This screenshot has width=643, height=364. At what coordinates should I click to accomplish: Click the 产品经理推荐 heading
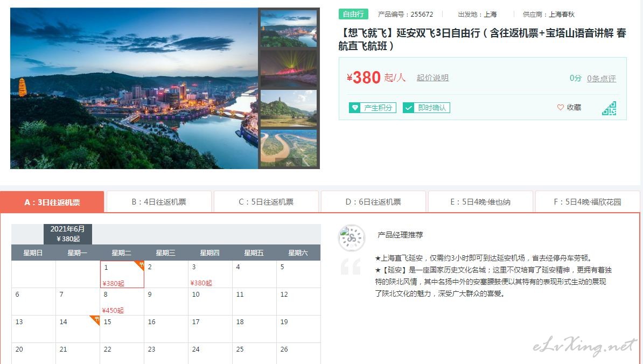(x=400, y=235)
